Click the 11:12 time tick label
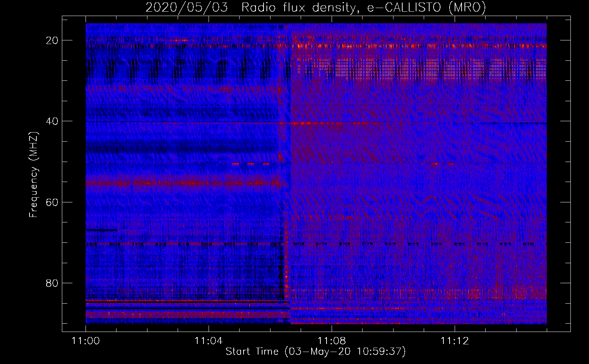This screenshot has width=589, height=364. [454, 341]
